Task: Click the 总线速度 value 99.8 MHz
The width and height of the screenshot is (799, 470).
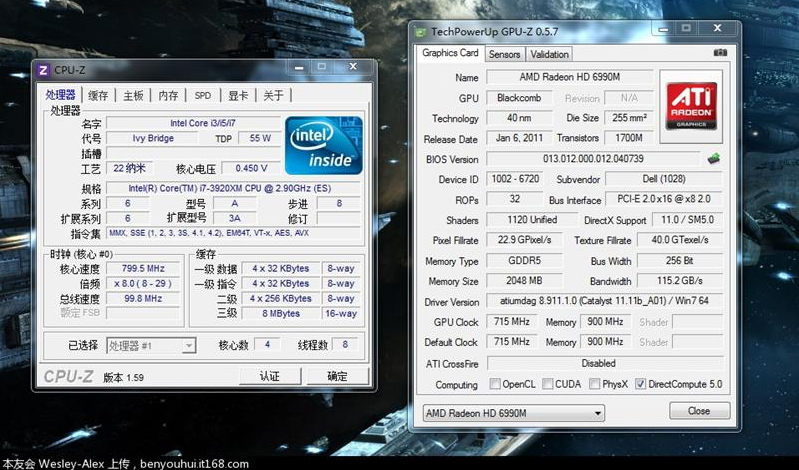Action: [143, 299]
